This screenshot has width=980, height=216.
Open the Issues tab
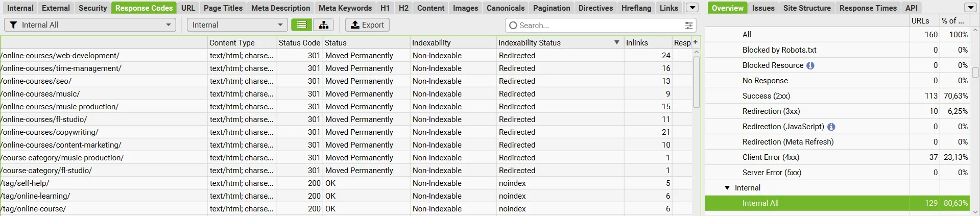(763, 8)
